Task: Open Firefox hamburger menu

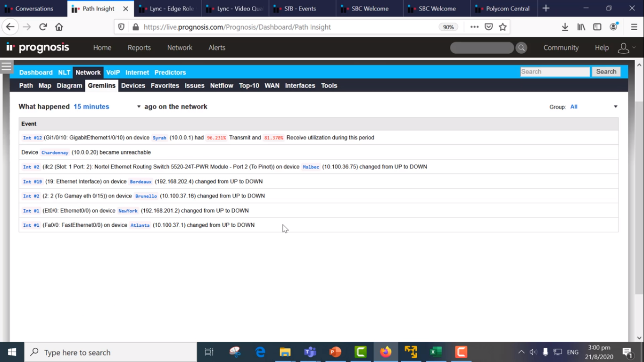Action: pyautogui.click(x=634, y=27)
